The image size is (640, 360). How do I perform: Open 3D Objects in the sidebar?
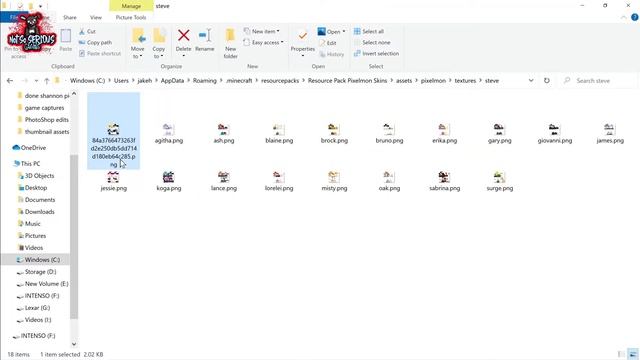coord(35,176)
